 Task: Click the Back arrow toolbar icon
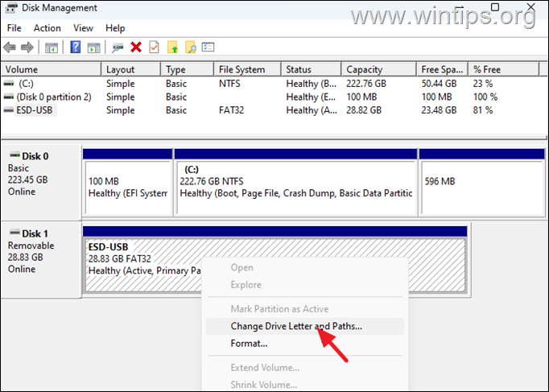(11, 47)
